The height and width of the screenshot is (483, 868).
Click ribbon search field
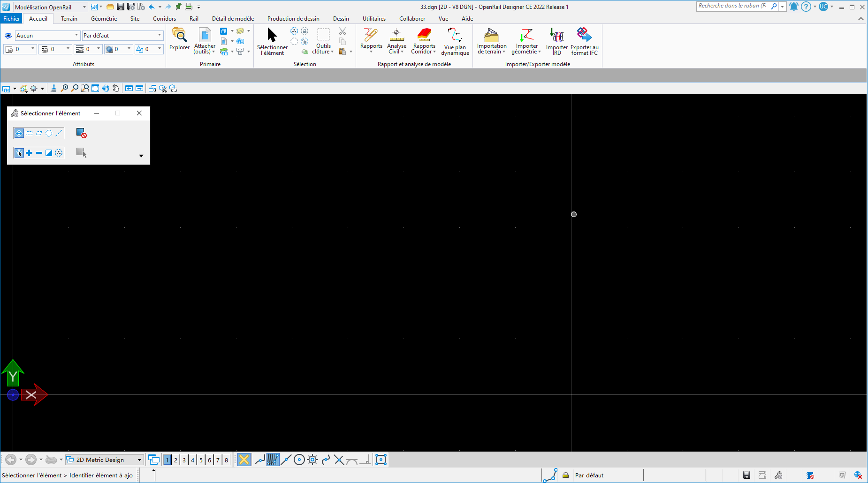(x=732, y=6)
